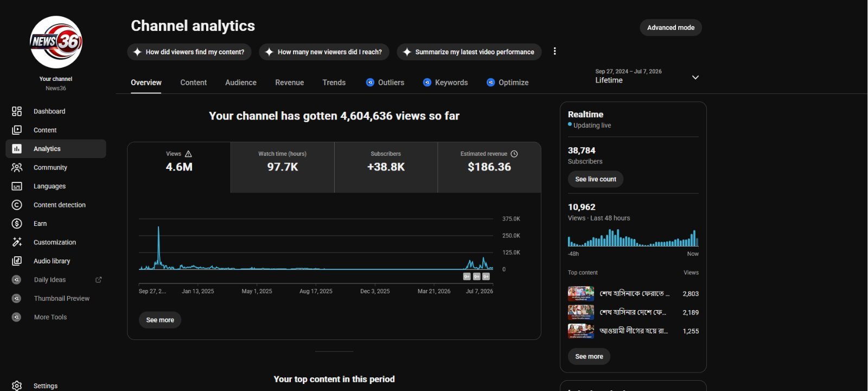
Task: Click the warning triangle icon next to Views
Action: (x=188, y=154)
